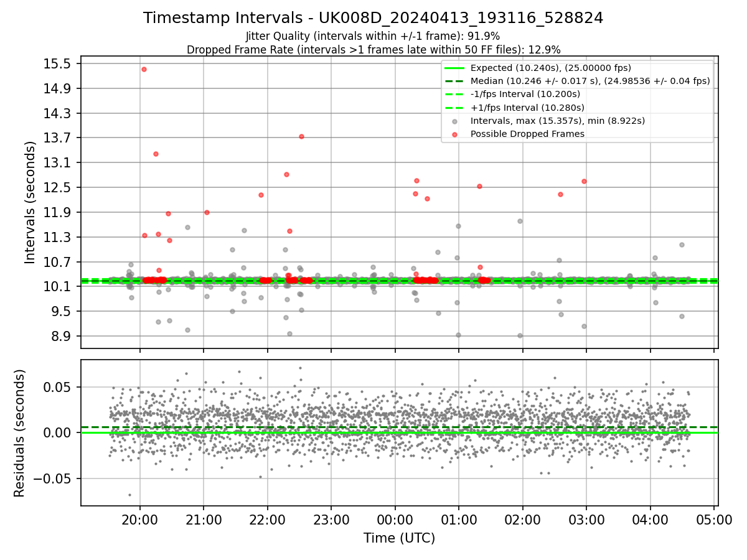Click the "01:00" time tick label

(458, 520)
